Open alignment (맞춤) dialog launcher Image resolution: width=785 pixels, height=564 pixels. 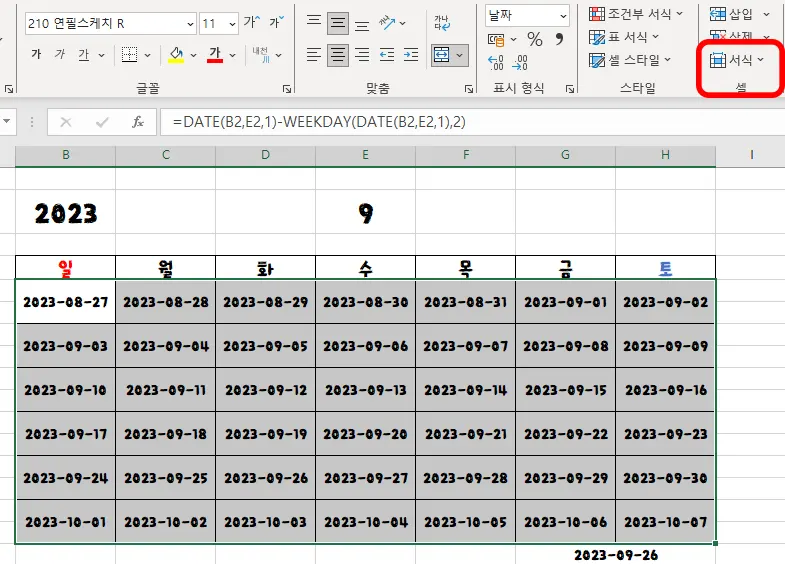[469, 89]
